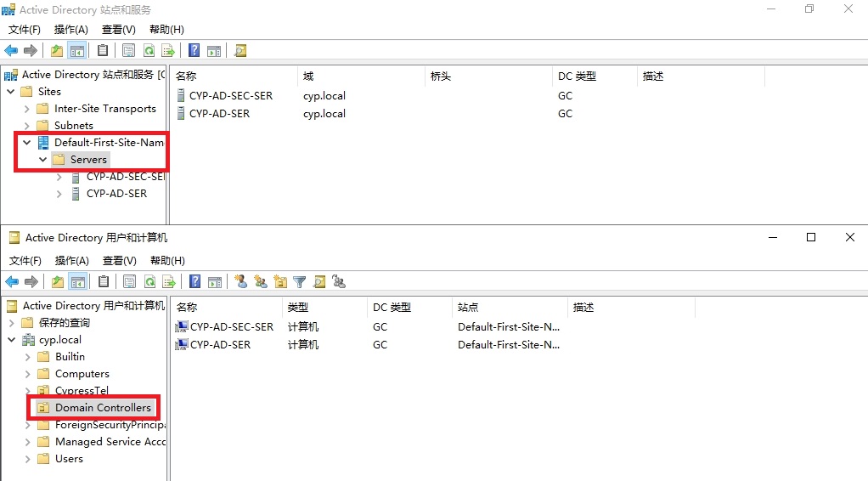Select Managed Service Accounts container
868x481 pixels.
[110, 442]
